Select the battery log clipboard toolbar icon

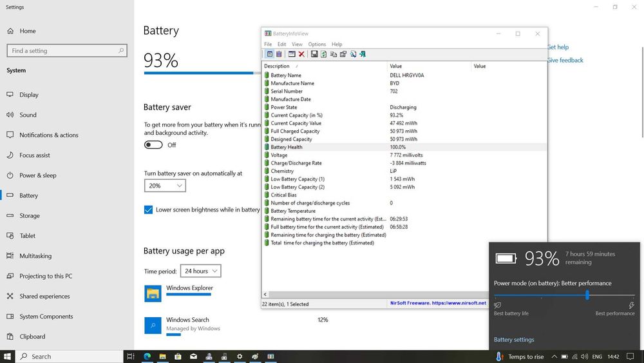(x=279, y=54)
